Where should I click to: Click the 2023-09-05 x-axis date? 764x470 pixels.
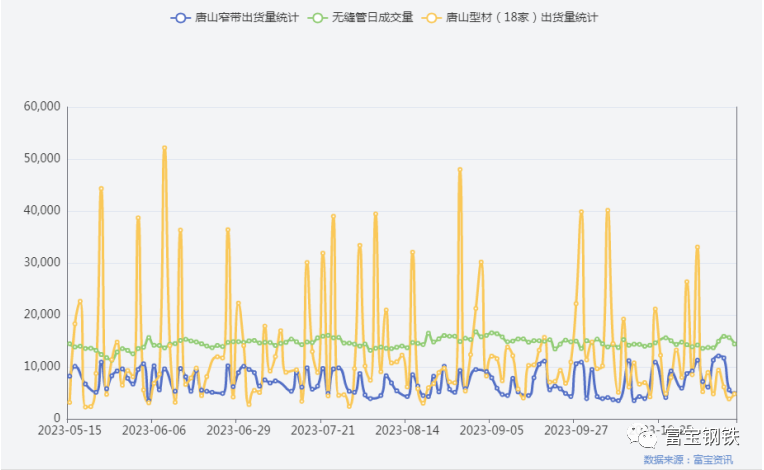pyautogui.click(x=492, y=431)
